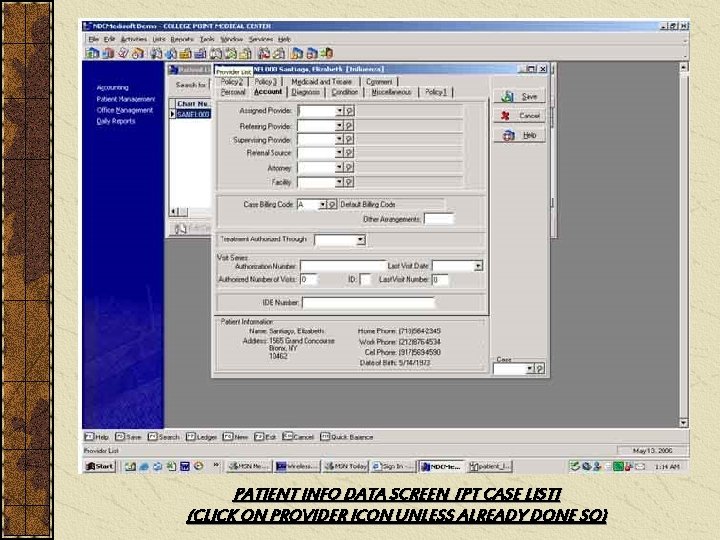Click main window scrollbar down arrow

click(683, 423)
